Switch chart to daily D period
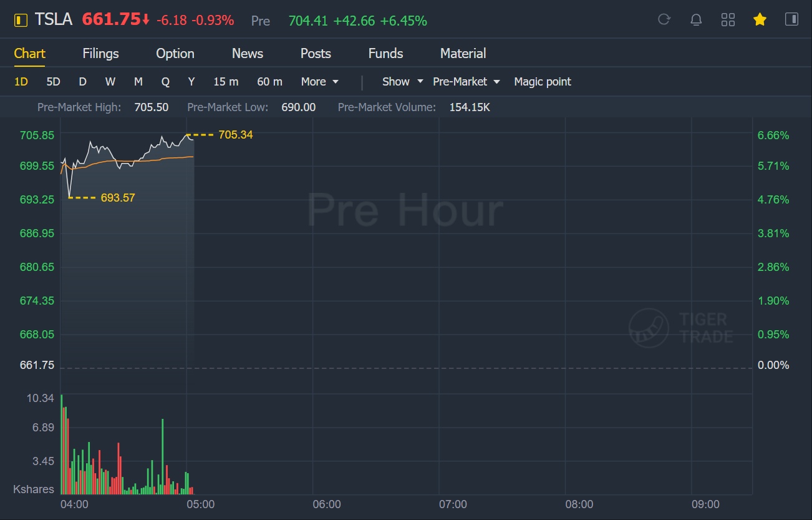This screenshot has width=812, height=520. tap(82, 82)
